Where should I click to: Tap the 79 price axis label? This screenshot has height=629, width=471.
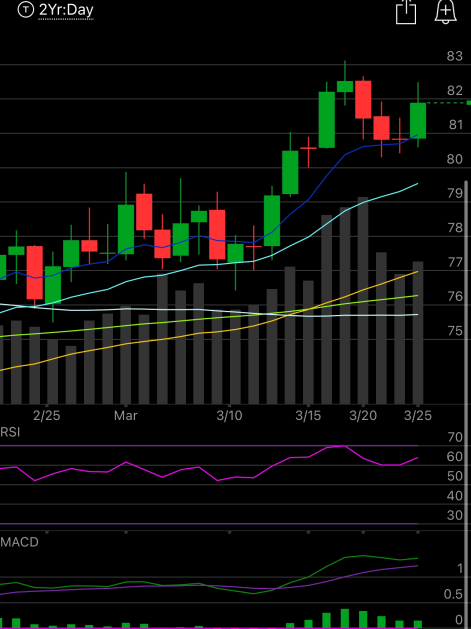[455, 194]
